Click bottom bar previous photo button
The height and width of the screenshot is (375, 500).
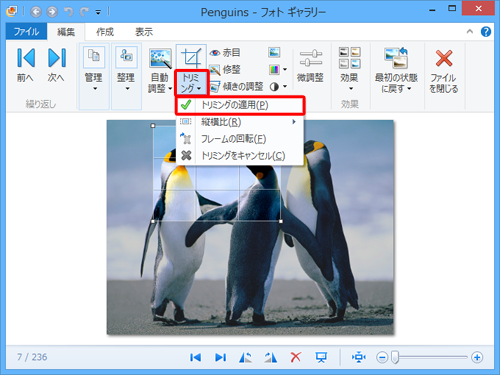[x=195, y=358]
